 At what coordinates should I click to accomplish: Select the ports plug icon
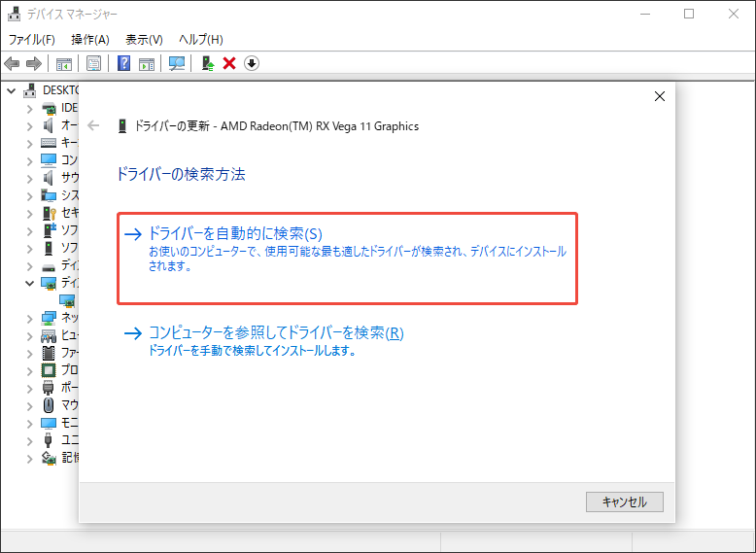pyautogui.click(x=49, y=388)
